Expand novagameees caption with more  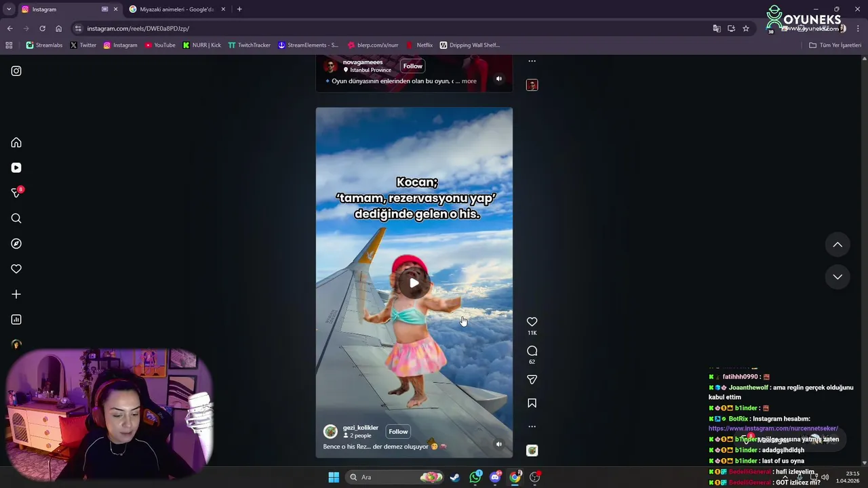click(x=469, y=81)
